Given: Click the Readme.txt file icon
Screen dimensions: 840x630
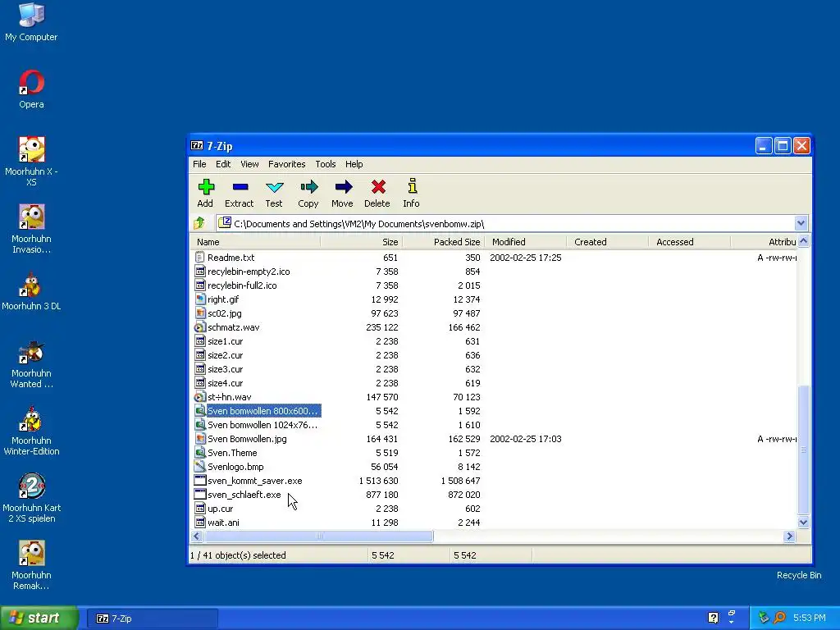Looking at the screenshot, I should (200, 258).
